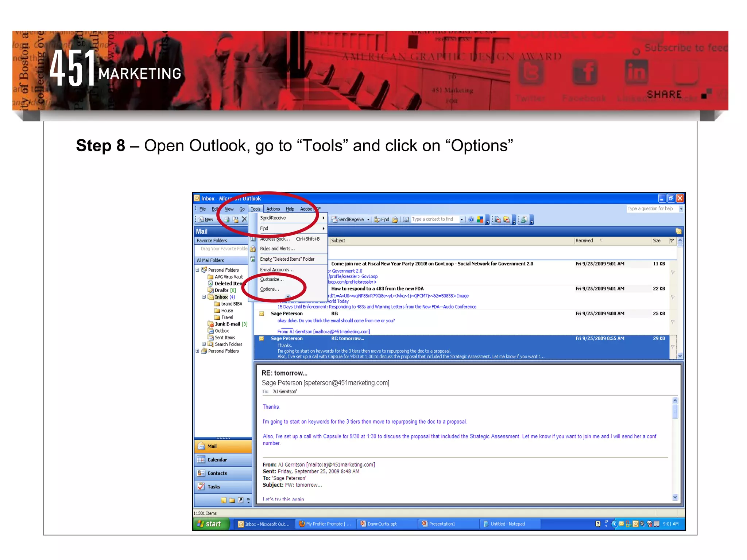Click the Notes icon in navigation pane
Image resolution: width=747 pixels, height=560 pixels.
pyautogui.click(x=223, y=500)
